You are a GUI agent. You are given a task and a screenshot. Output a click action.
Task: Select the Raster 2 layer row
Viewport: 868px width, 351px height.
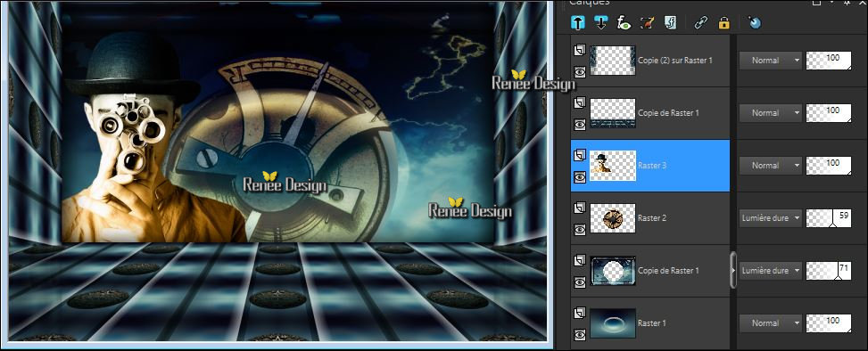[650, 217]
